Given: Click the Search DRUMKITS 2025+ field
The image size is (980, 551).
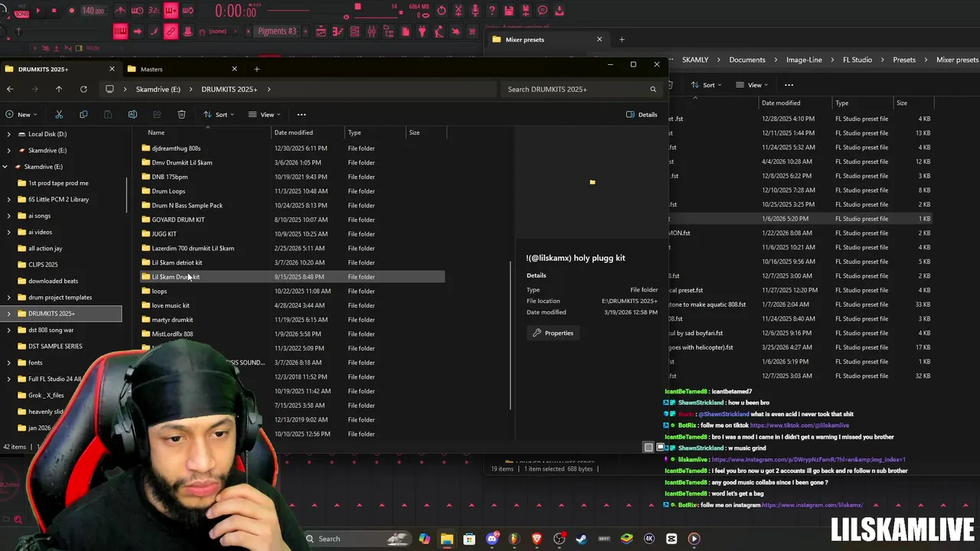Looking at the screenshot, I should coord(582,90).
